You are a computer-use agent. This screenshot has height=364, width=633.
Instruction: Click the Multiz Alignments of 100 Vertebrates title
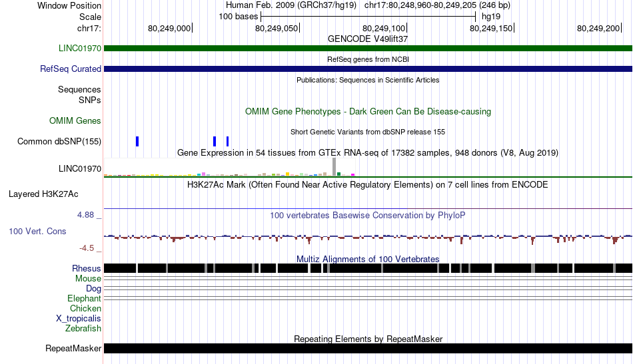pos(368,260)
